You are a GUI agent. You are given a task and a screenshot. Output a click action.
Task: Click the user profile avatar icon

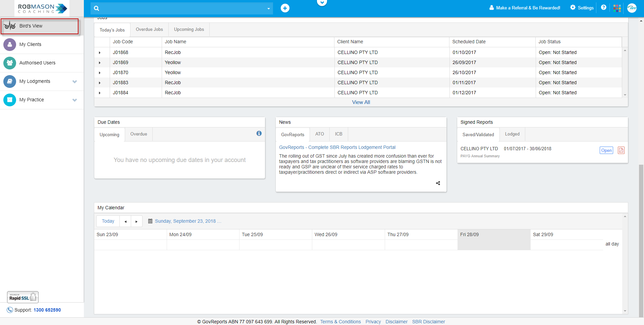tap(632, 8)
